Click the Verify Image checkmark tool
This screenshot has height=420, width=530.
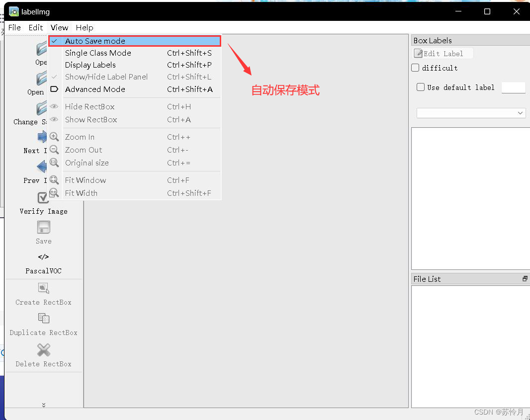coord(43,198)
